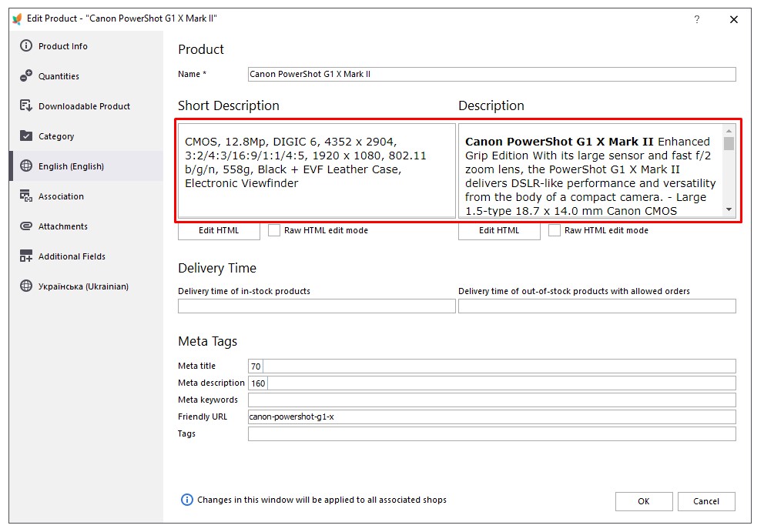Click the app logo in title bar

coord(17,18)
